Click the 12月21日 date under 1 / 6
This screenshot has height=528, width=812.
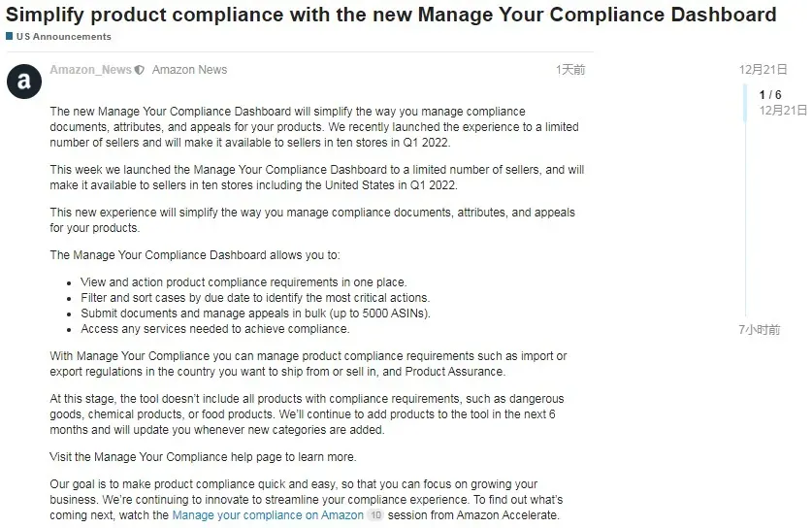[783, 111]
